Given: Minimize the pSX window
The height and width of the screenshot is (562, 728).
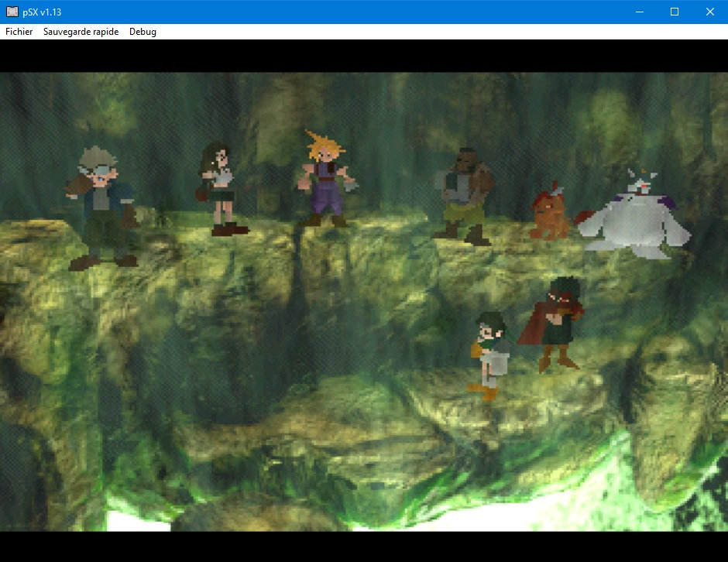Looking at the screenshot, I should click(639, 12).
